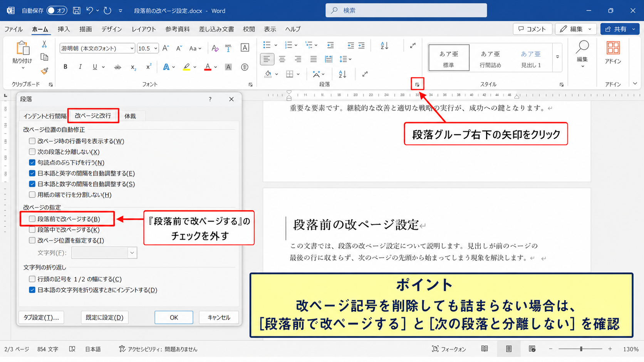The width and height of the screenshot is (644, 362).
Task: Expand the 文字列(F) combo box
Action: click(132, 253)
